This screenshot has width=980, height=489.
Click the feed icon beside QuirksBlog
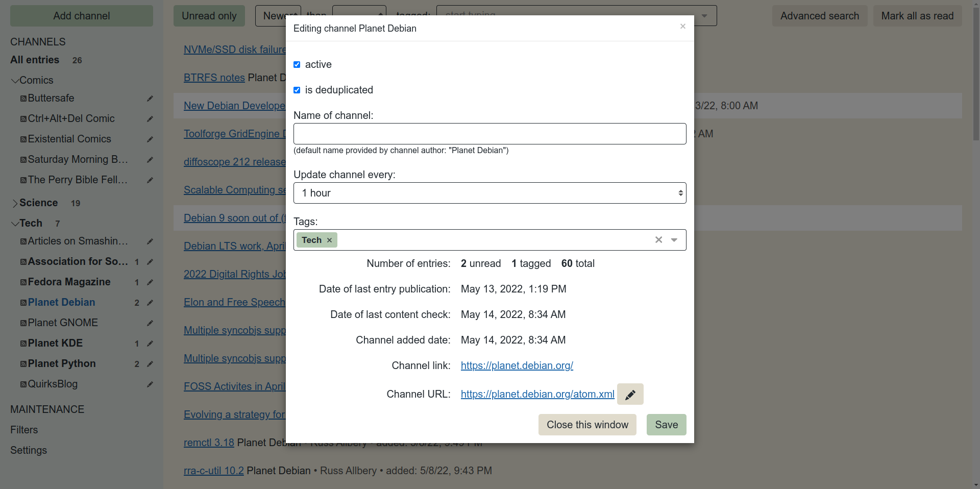pos(23,384)
